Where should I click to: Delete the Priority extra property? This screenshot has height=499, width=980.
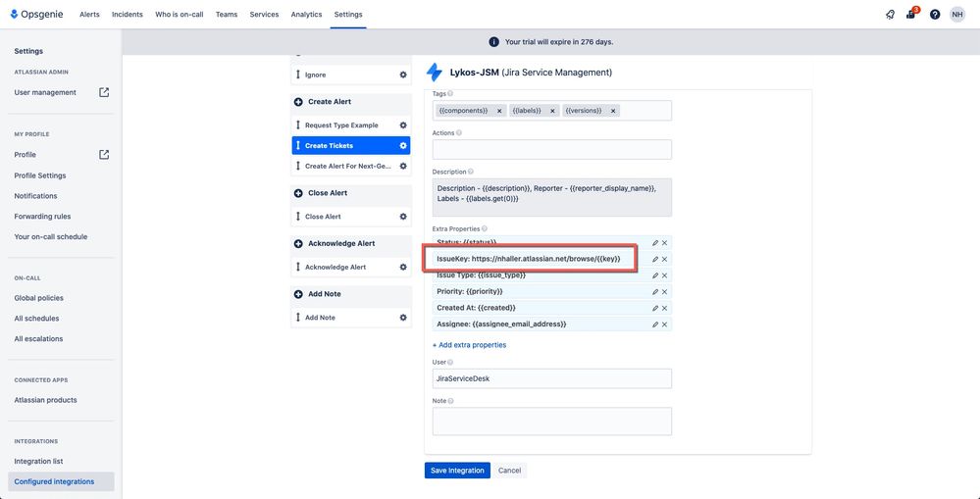(x=664, y=292)
